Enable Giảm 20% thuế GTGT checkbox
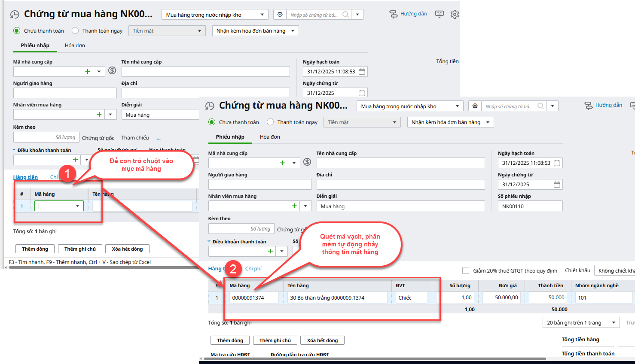Screen dimensions: 635x364 466,270
